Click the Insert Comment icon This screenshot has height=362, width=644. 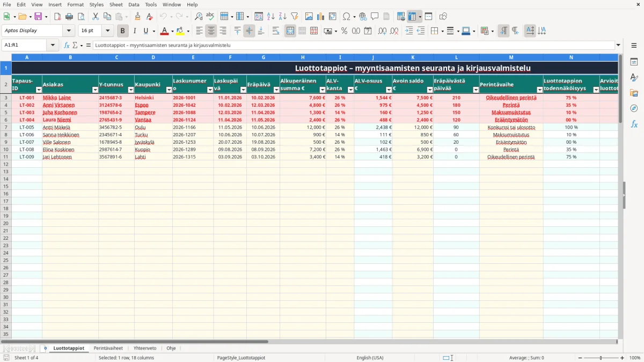tap(375, 17)
